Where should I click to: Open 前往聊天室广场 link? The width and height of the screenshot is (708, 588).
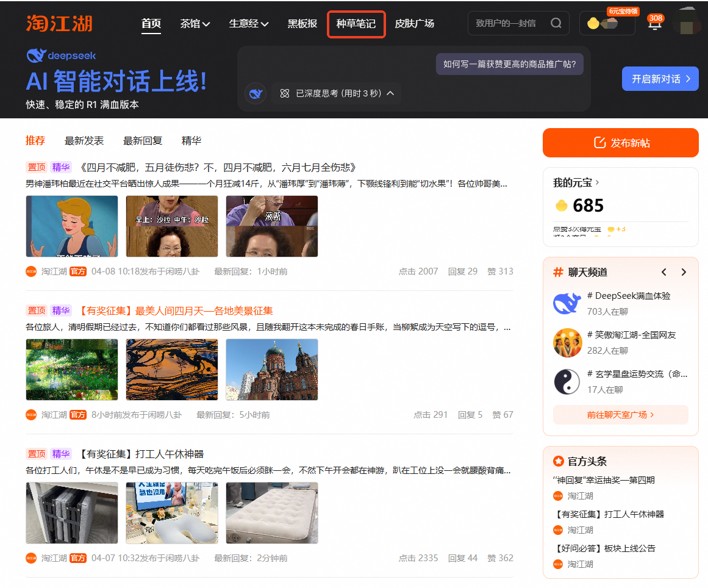pyautogui.click(x=620, y=414)
